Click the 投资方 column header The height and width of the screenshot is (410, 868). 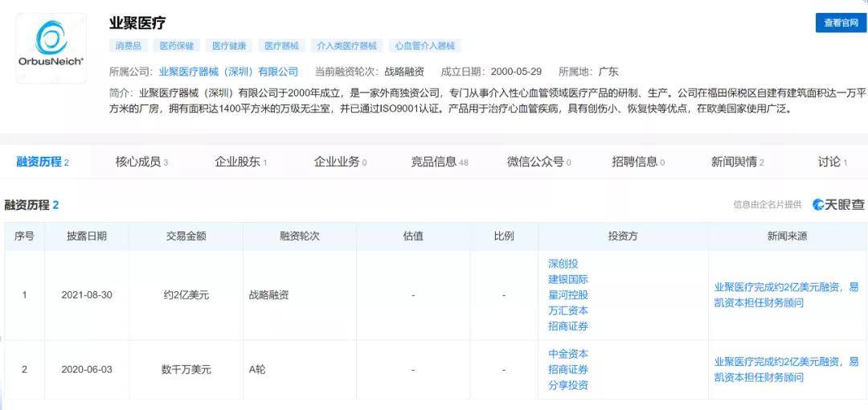pos(623,236)
